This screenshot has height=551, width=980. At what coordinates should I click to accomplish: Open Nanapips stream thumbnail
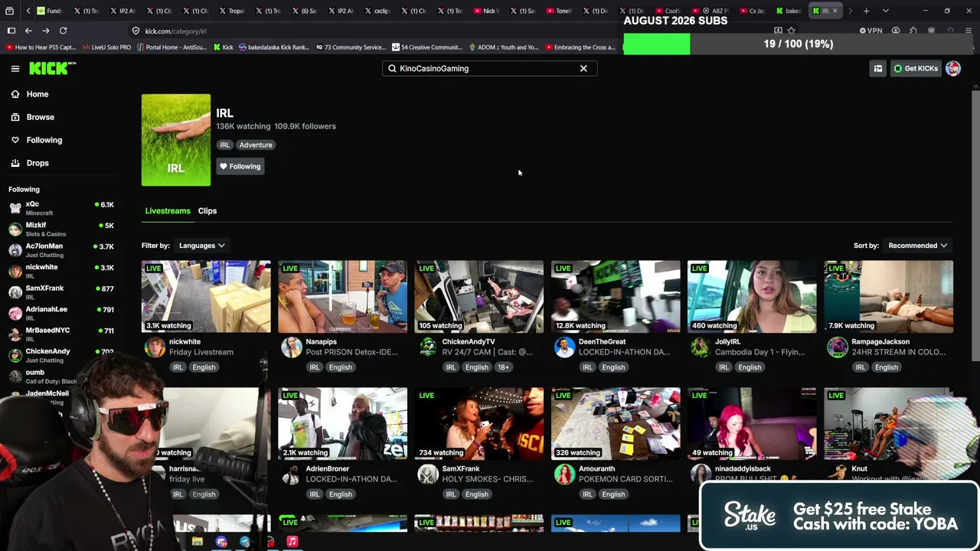[x=342, y=296]
